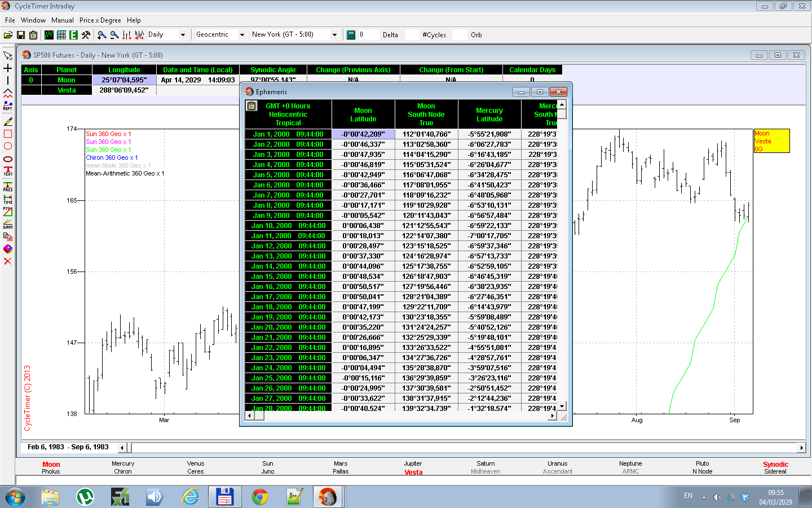The image size is (812, 508).
Task: Activate the ASPT aspect tool
Action: point(8,106)
